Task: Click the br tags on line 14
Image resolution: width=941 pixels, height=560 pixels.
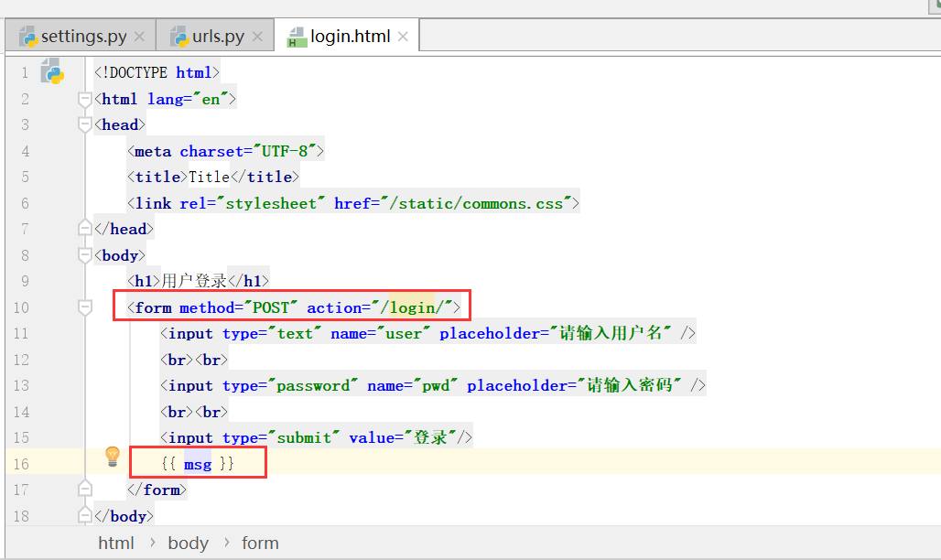Action: 194,412
